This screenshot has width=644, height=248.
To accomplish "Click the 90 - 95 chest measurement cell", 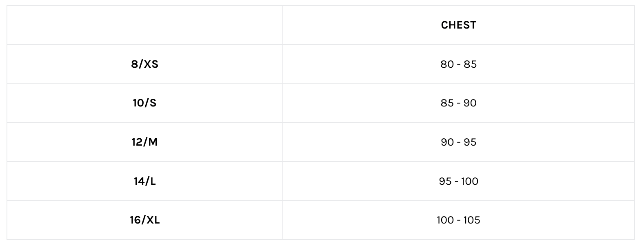I will tap(458, 142).
